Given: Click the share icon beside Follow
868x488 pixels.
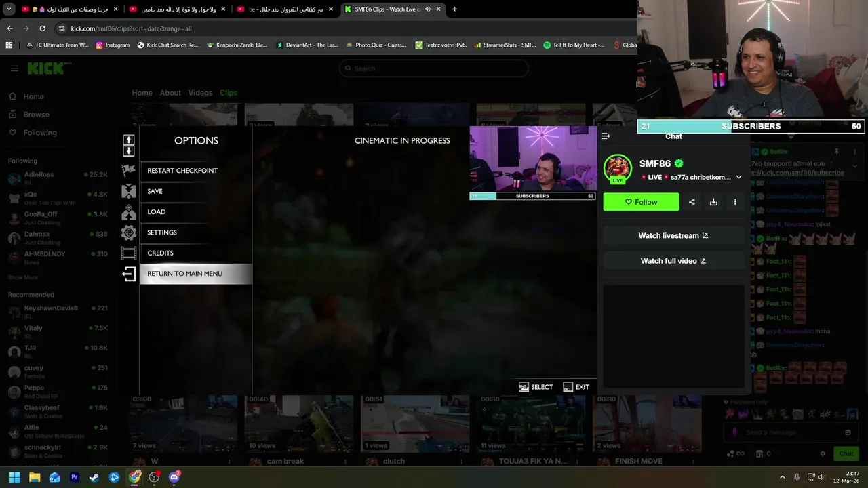Looking at the screenshot, I should (692, 202).
